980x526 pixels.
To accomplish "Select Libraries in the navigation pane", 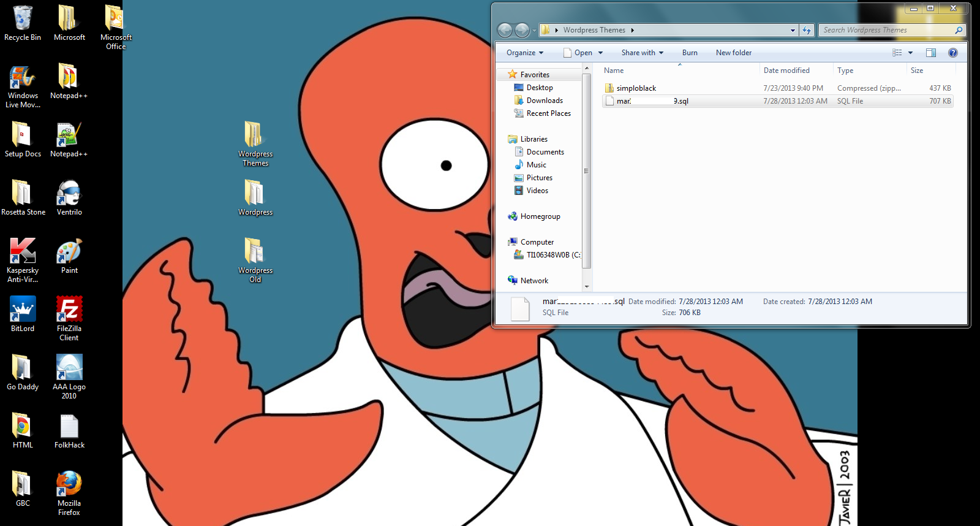I will click(x=533, y=139).
